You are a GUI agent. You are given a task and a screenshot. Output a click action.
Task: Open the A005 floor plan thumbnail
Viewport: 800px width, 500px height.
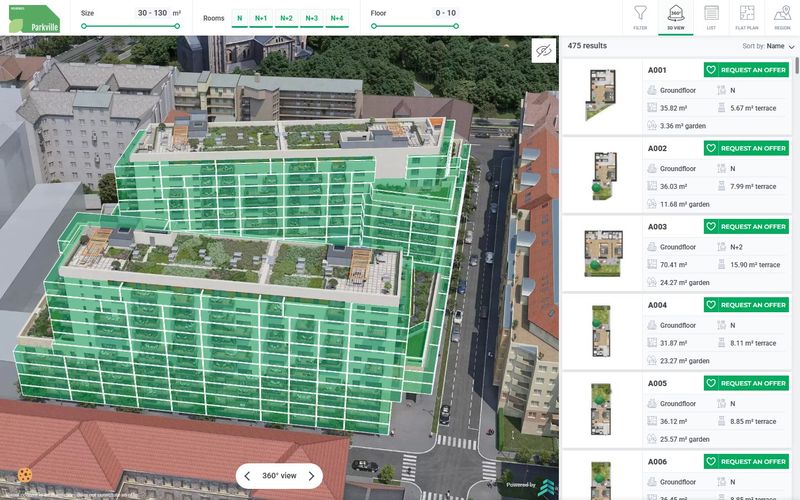click(x=601, y=410)
